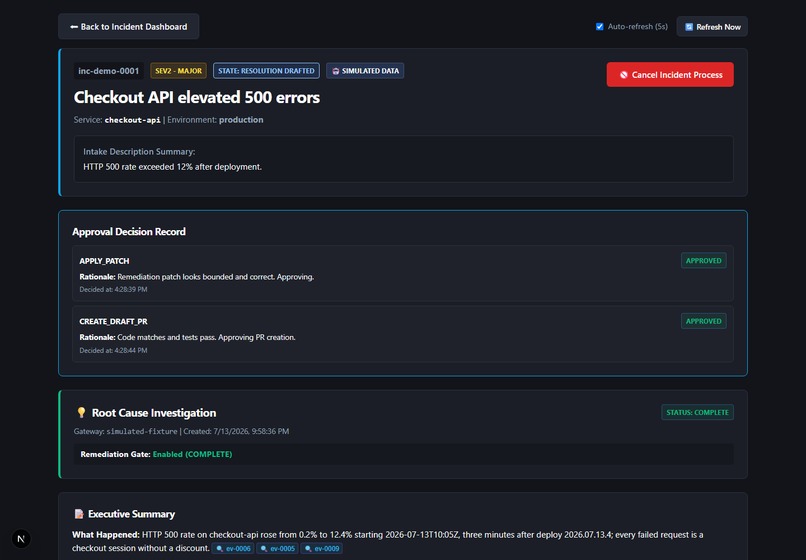Click the document icon by Executive Summary
This screenshot has height=560, width=806.
pyautogui.click(x=79, y=514)
